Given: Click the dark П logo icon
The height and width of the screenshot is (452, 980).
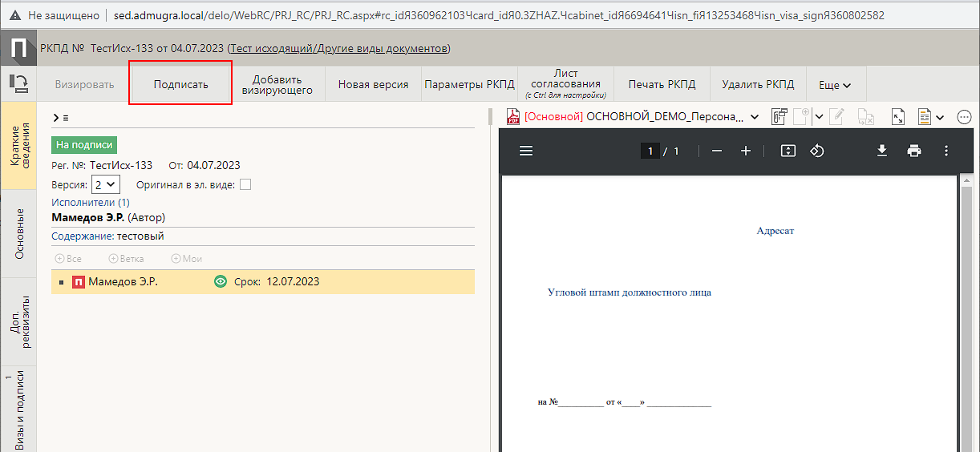Looking at the screenshot, I should click(x=18, y=49).
